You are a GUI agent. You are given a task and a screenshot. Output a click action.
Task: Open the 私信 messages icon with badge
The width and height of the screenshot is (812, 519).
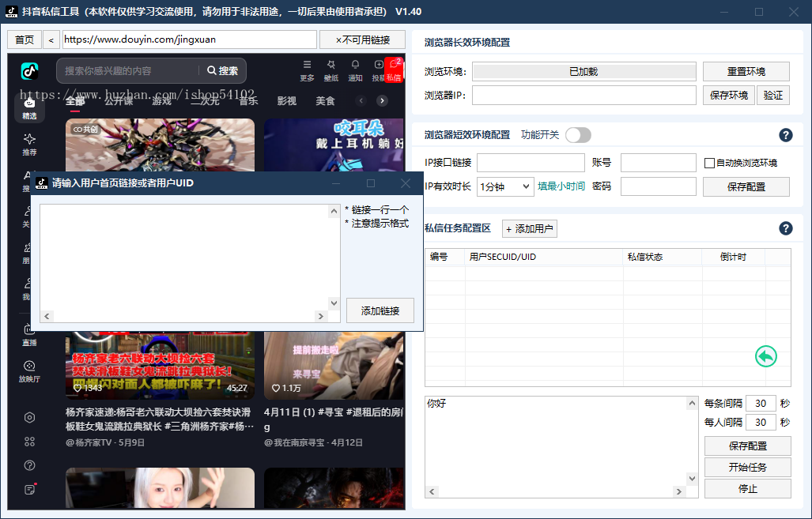[394, 70]
